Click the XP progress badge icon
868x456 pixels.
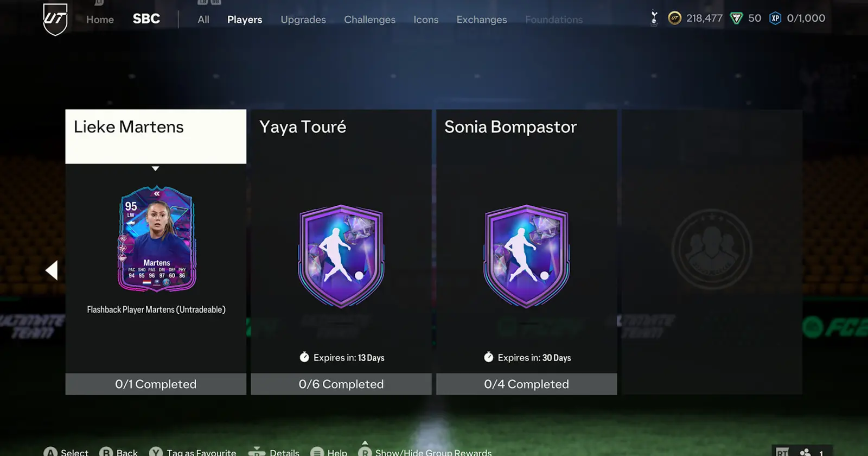(x=775, y=18)
